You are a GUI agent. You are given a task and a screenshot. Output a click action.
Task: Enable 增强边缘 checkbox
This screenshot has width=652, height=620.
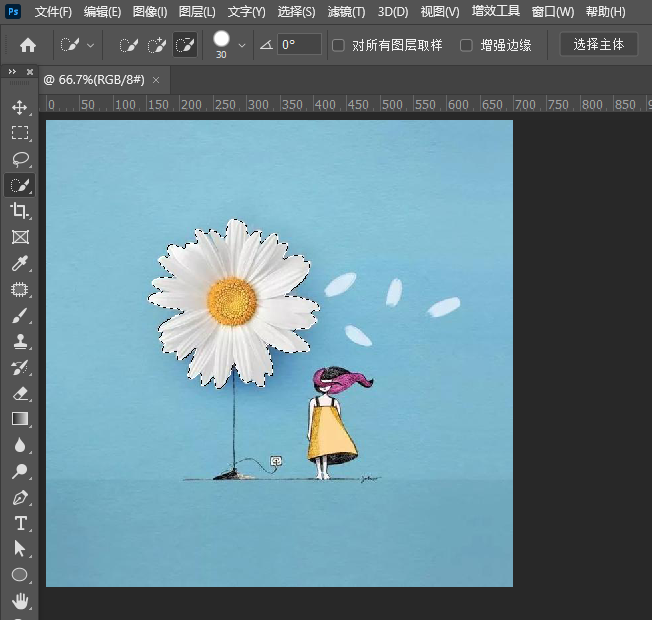tap(466, 45)
